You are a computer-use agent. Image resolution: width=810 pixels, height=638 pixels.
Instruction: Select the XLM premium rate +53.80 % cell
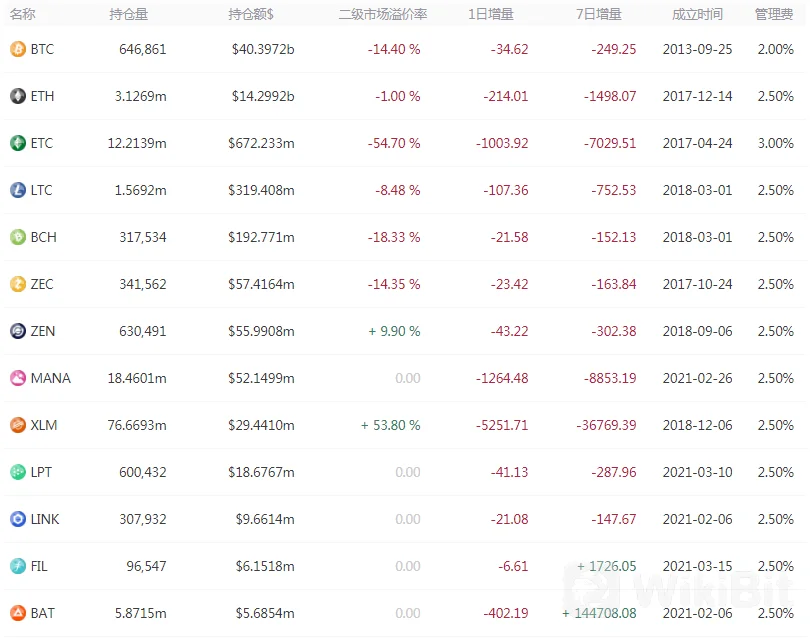point(391,425)
